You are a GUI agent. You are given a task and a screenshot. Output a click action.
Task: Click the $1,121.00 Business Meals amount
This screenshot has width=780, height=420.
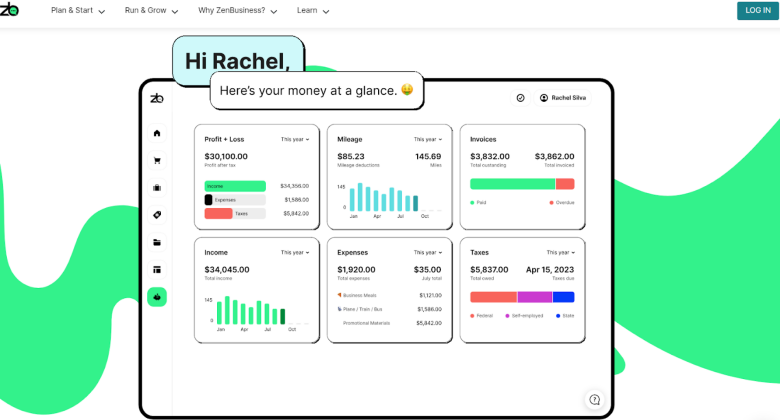pyautogui.click(x=430, y=295)
